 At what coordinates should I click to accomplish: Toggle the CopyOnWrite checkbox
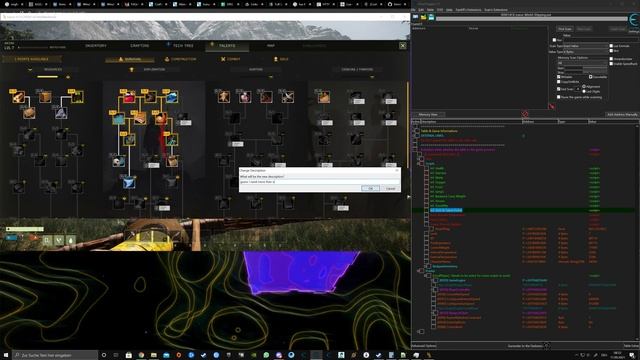pos(559,82)
